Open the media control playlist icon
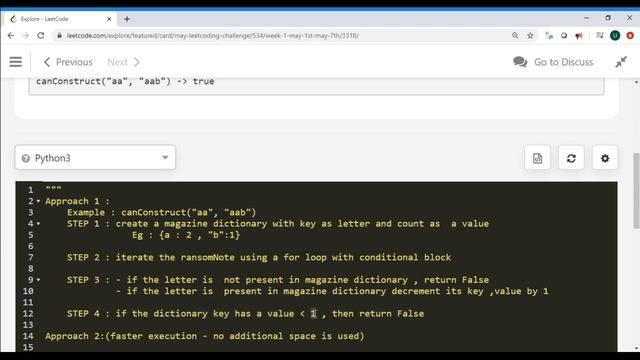Viewport: 640px width, 360px height. tap(600, 36)
